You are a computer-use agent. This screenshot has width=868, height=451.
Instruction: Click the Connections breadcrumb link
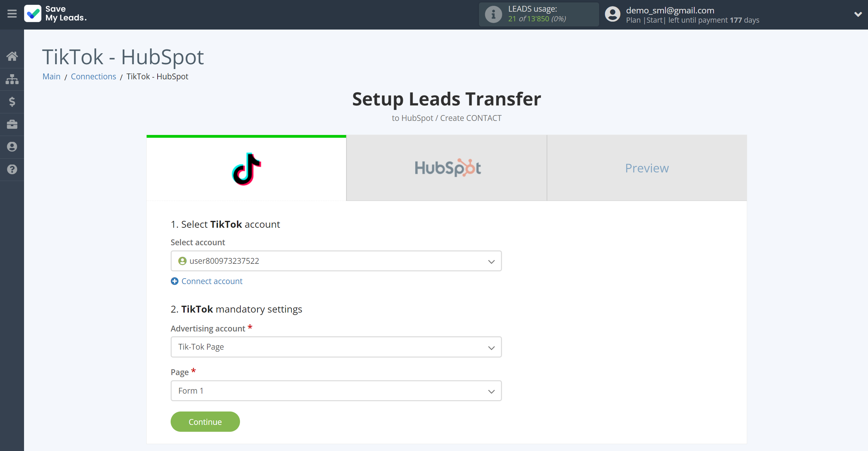tap(93, 76)
